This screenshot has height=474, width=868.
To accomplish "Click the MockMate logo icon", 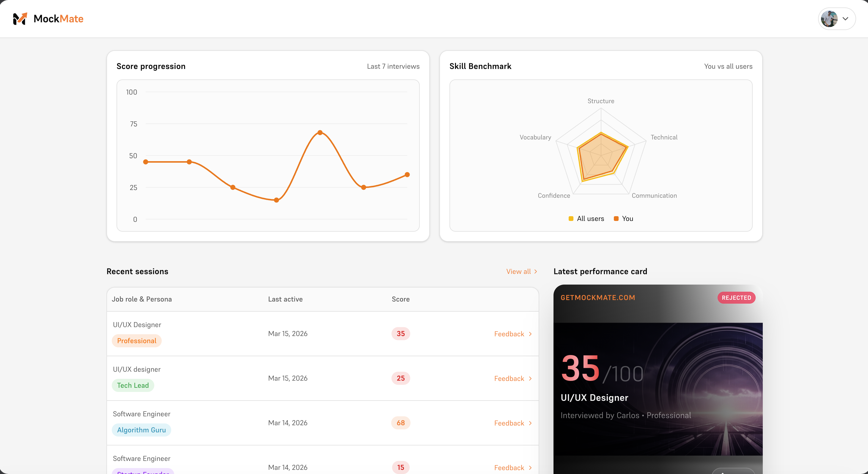I will point(20,19).
